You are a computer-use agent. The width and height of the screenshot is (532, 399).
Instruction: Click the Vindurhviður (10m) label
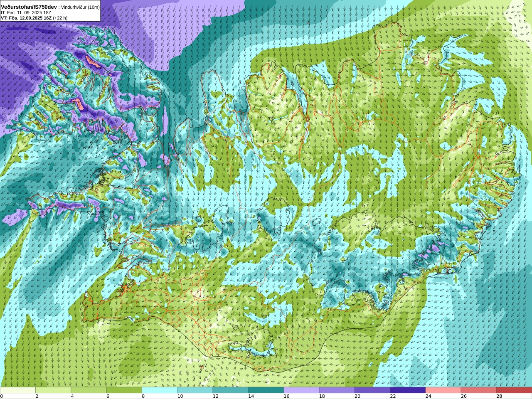[x=80, y=7]
